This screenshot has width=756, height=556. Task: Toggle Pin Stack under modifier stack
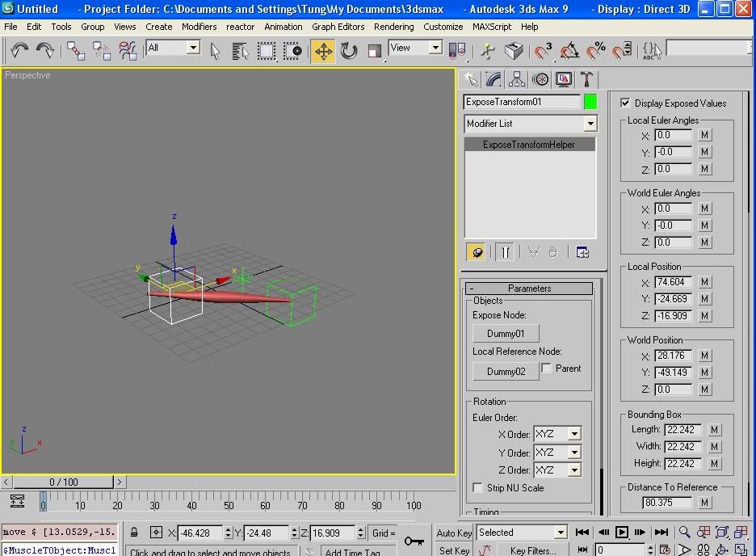point(477,252)
